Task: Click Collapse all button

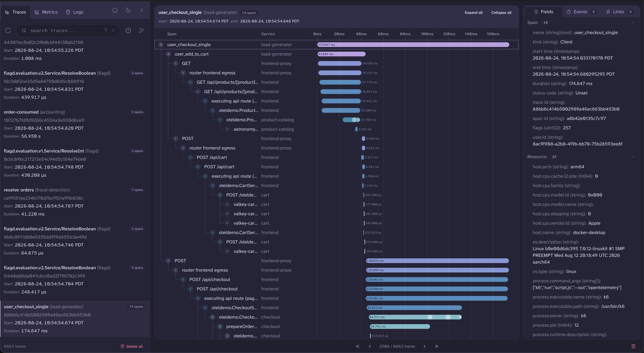Action: coord(501,13)
